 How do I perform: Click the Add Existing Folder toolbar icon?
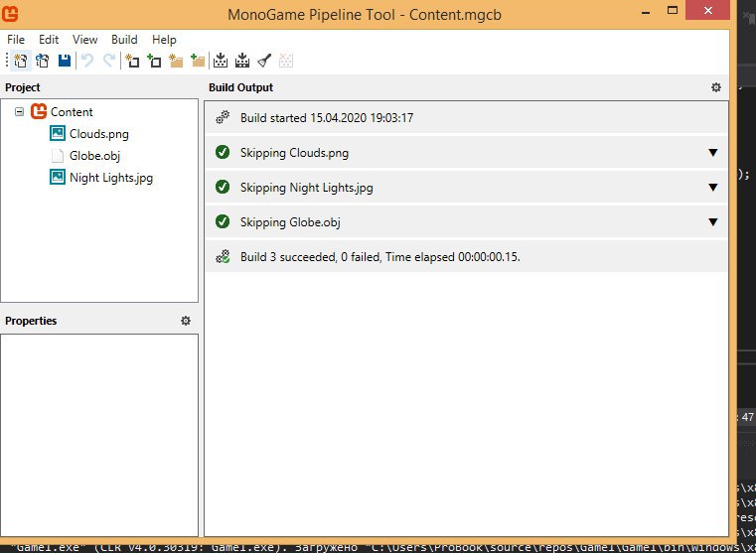[198, 61]
